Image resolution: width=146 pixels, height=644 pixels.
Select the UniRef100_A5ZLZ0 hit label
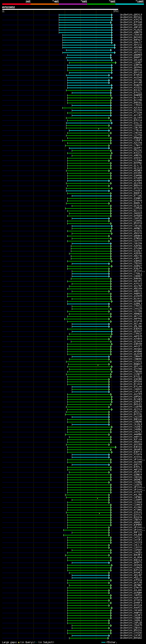tap(131, 578)
